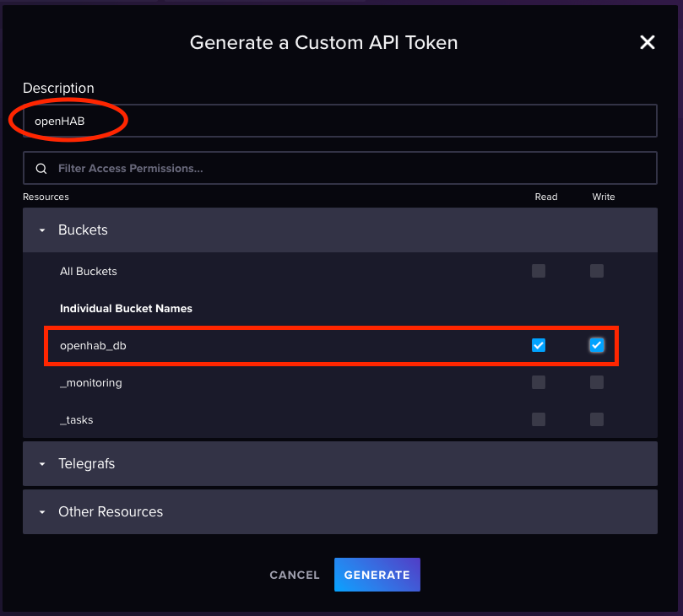
Task: Enable Write for All Buckets
Action: [x=597, y=271]
